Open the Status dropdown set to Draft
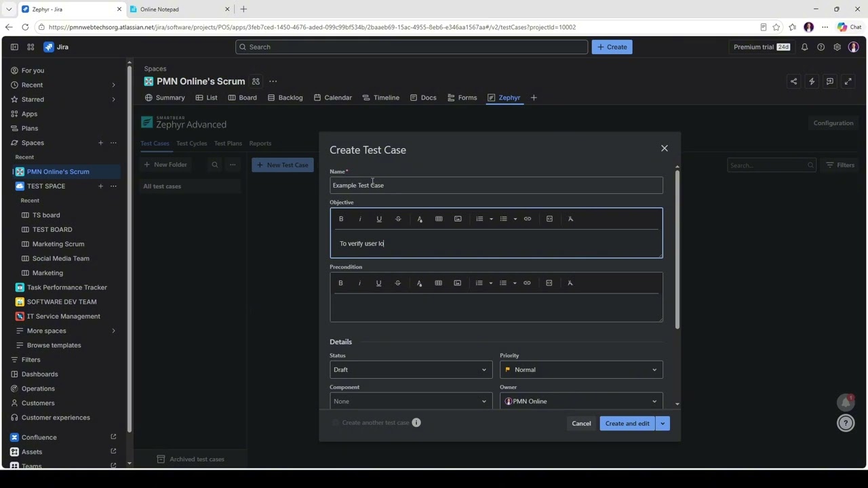The image size is (868, 488). point(410,369)
